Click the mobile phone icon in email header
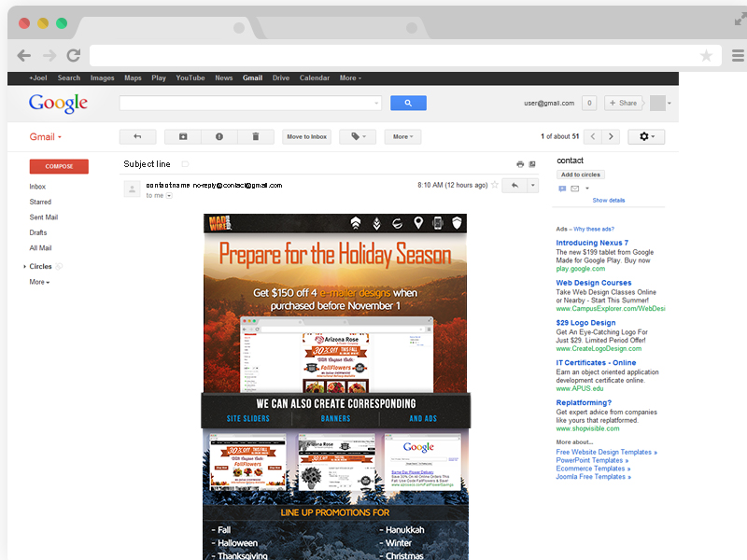This screenshot has width=747, height=560. coord(438,223)
